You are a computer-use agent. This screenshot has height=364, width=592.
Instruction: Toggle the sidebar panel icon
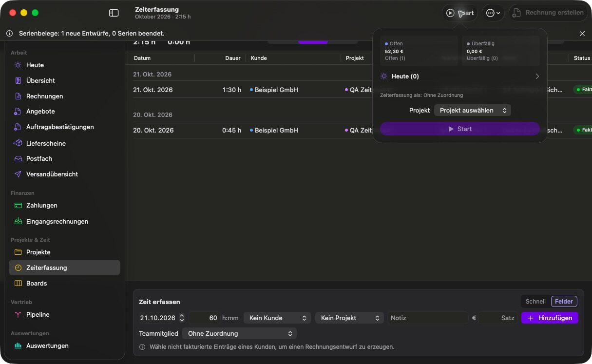tap(114, 13)
